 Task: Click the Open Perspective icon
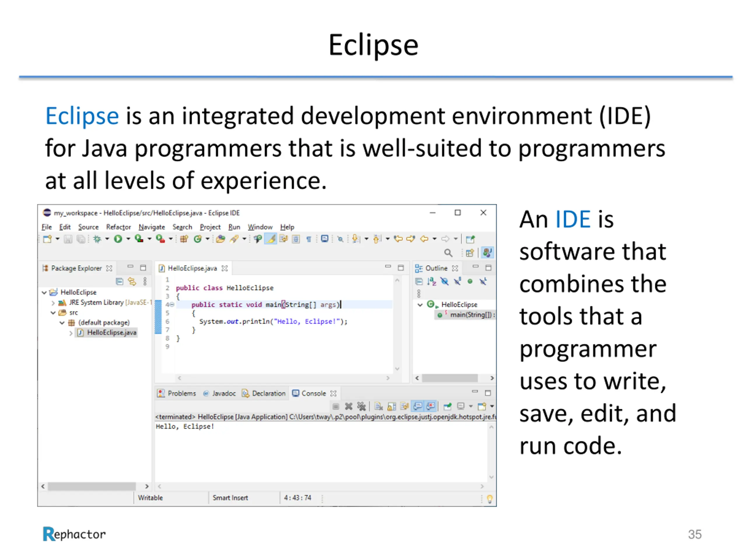(470, 253)
